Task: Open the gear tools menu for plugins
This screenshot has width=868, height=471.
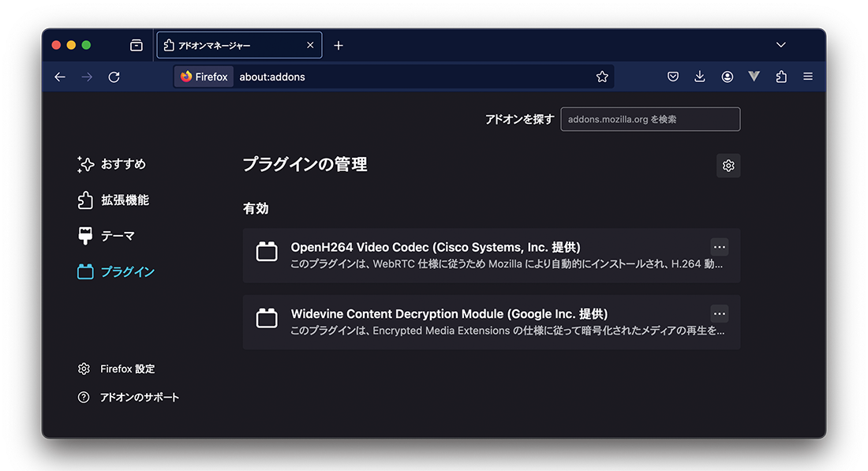Action: point(728,166)
